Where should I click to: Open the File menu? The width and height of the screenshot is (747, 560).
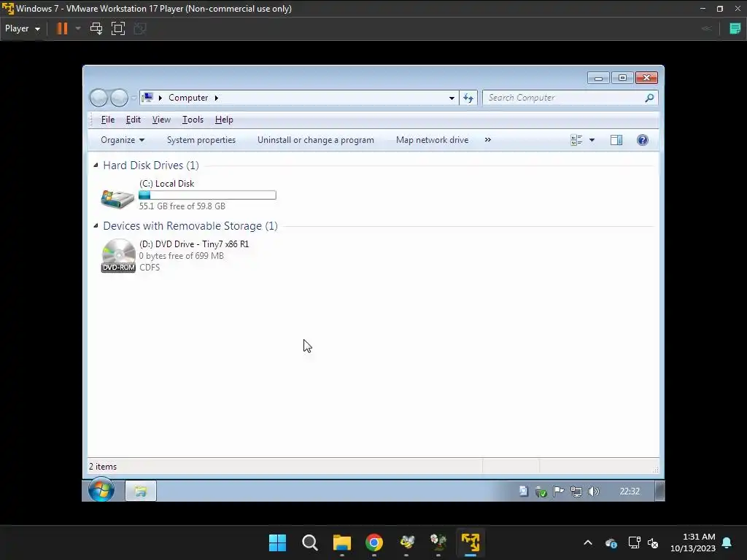pyautogui.click(x=108, y=120)
